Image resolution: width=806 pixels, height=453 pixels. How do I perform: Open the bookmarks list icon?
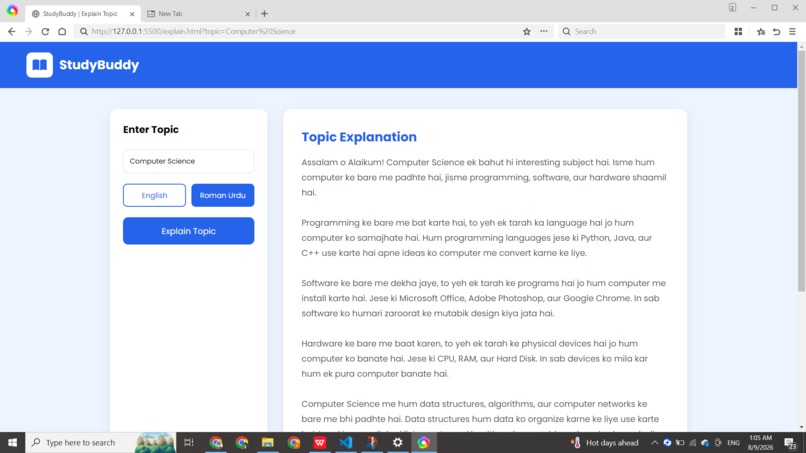[761, 31]
